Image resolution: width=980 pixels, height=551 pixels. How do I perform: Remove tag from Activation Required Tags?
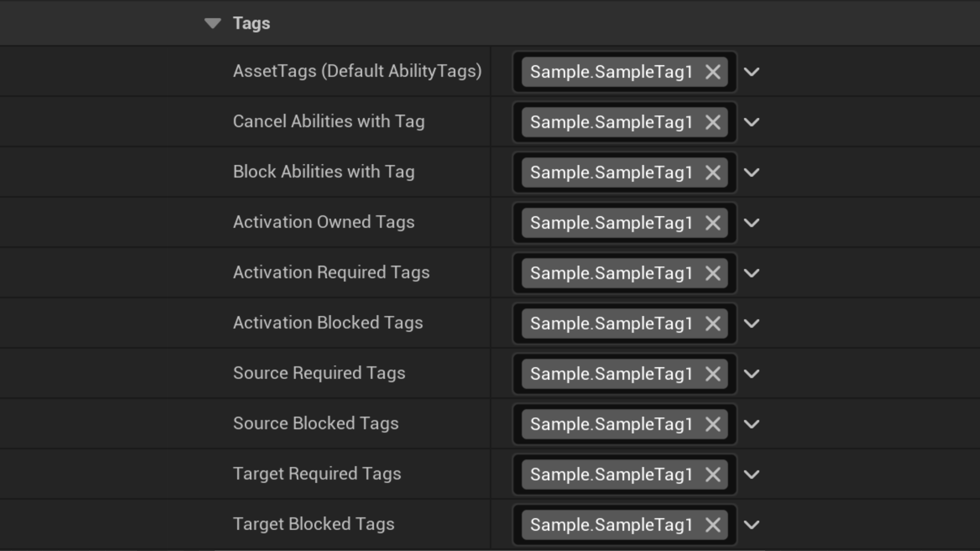(713, 273)
